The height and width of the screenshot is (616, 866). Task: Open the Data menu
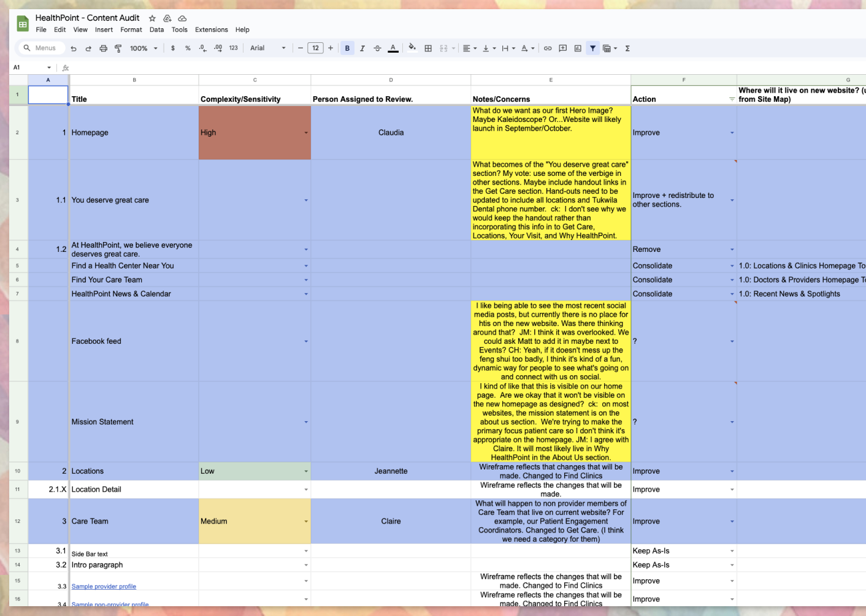pos(157,29)
